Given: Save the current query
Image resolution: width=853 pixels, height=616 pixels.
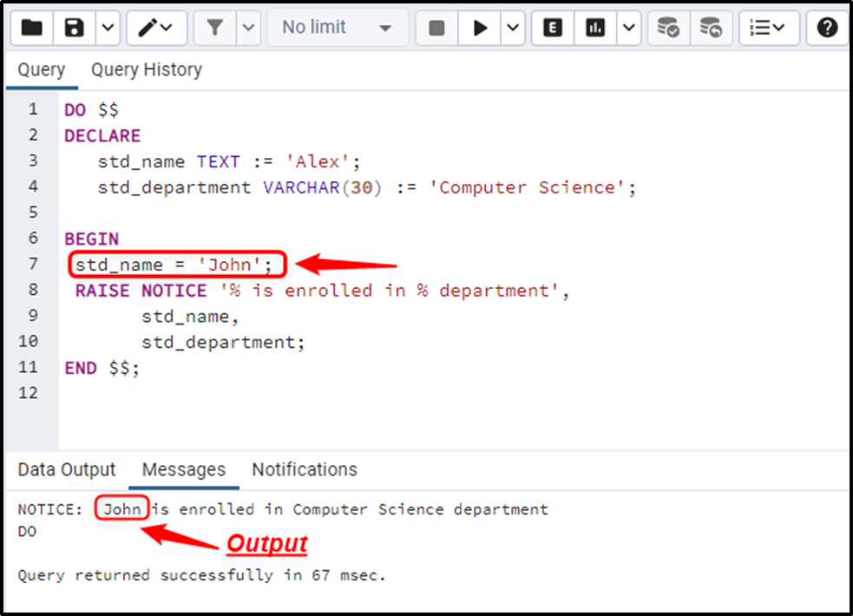Looking at the screenshot, I should [73, 27].
